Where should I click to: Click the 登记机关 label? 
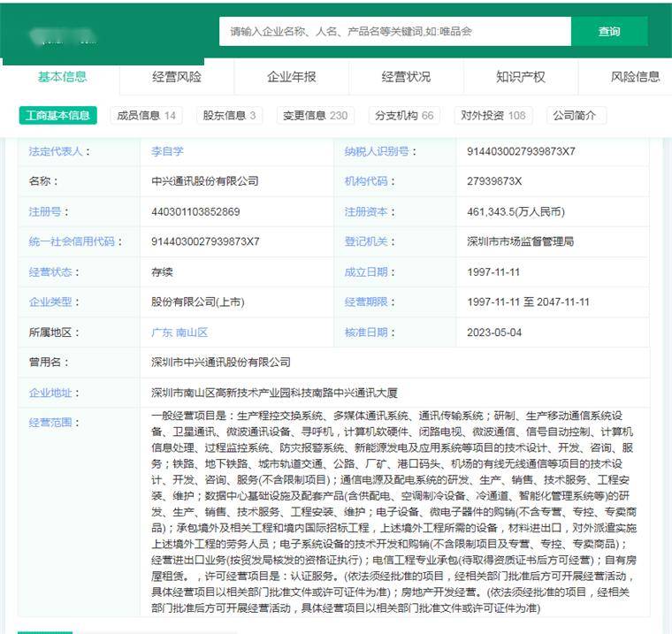pos(366,241)
